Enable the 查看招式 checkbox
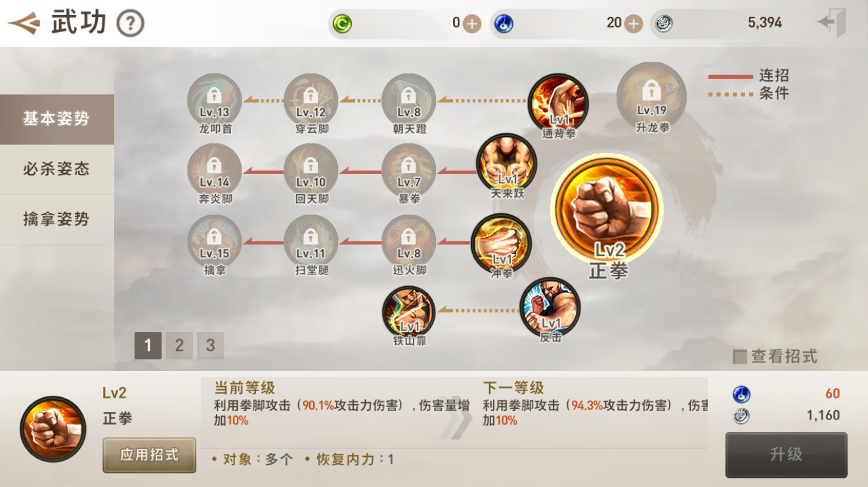Screen dimensions: 868x487 pyautogui.click(x=740, y=356)
